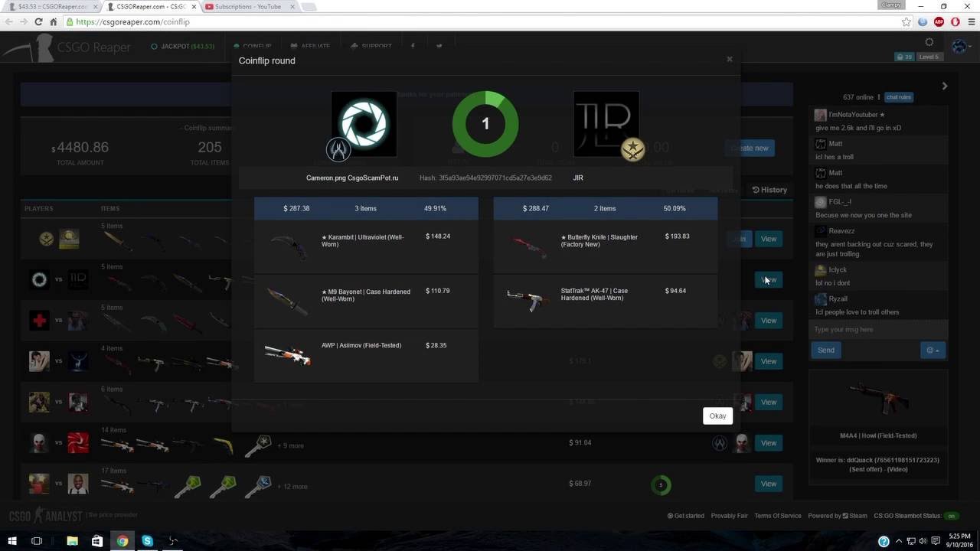The width and height of the screenshot is (980, 551).
Task: Click ImNotaYoutuber chat username
Action: coord(857,115)
